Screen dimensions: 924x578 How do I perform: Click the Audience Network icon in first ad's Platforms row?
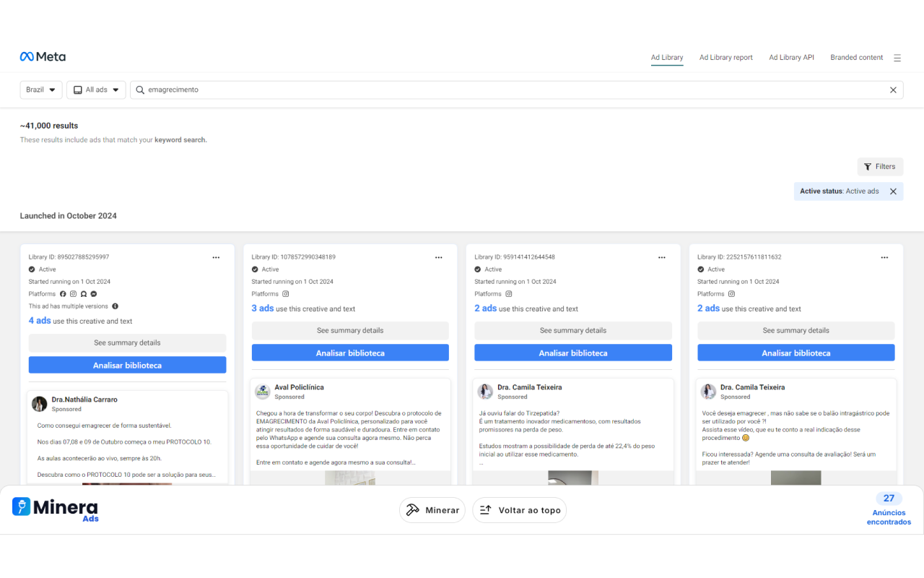coord(84,294)
